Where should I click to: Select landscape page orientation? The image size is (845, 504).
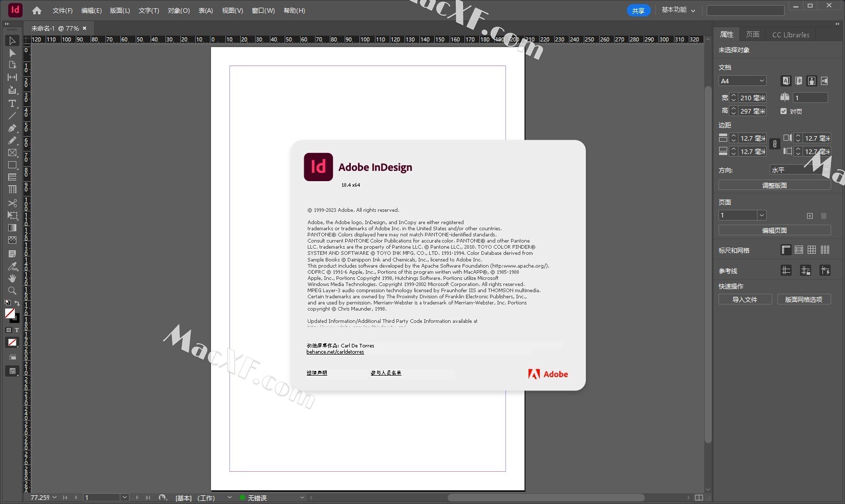click(825, 81)
